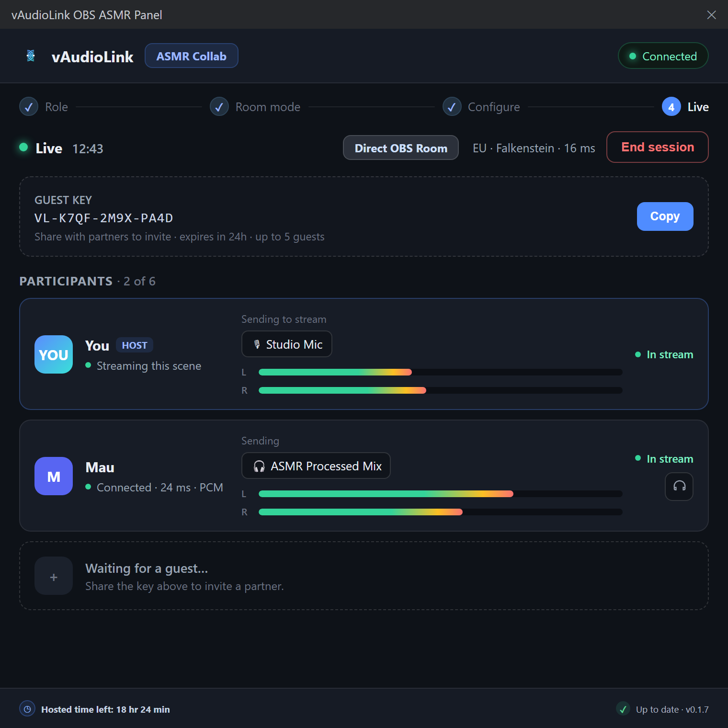Click the 'vAudioLink' brand name
The width and height of the screenshot is (728, 728).
(x=92, y=57)
